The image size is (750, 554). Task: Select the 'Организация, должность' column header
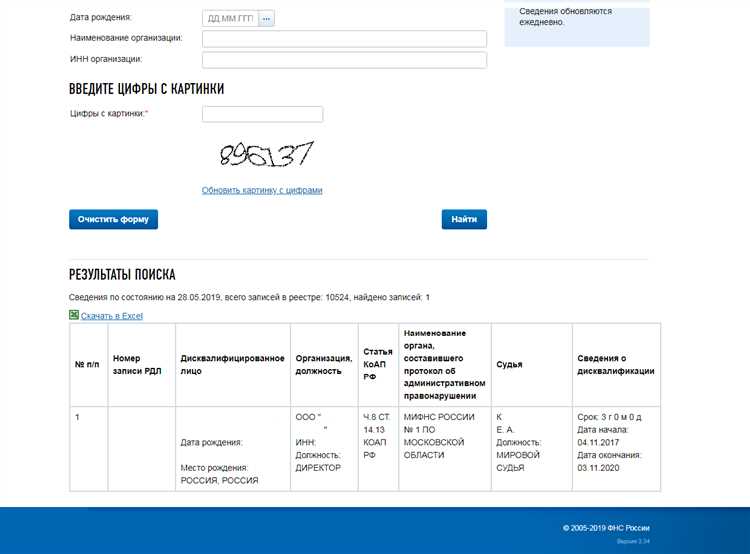point(324,365)
